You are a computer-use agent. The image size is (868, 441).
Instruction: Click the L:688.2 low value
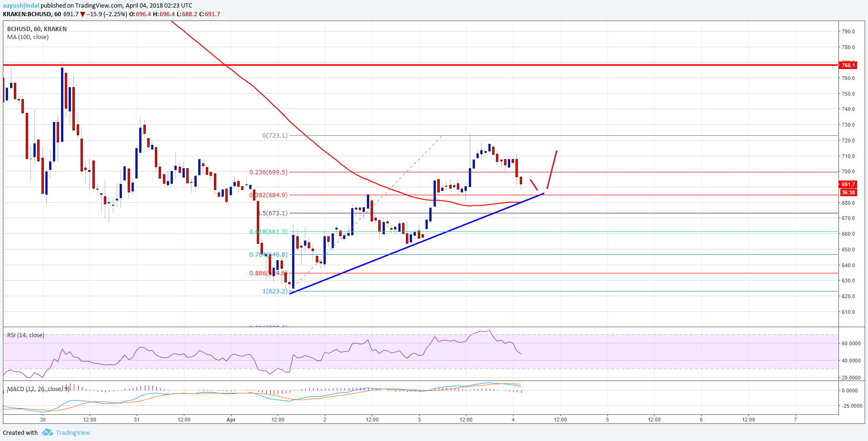tap(187, 14)
